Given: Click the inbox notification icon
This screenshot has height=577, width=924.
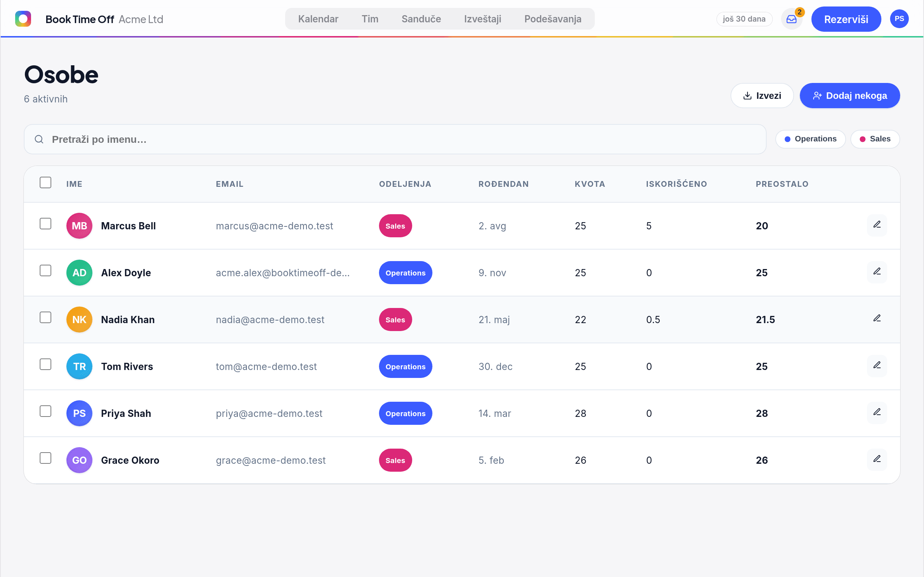Looking at the screenshot, I should [792, 19].
